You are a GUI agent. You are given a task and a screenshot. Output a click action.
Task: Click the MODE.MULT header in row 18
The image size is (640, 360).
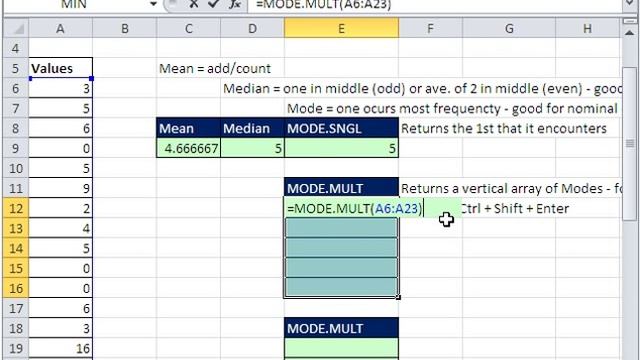coord(341,328)
